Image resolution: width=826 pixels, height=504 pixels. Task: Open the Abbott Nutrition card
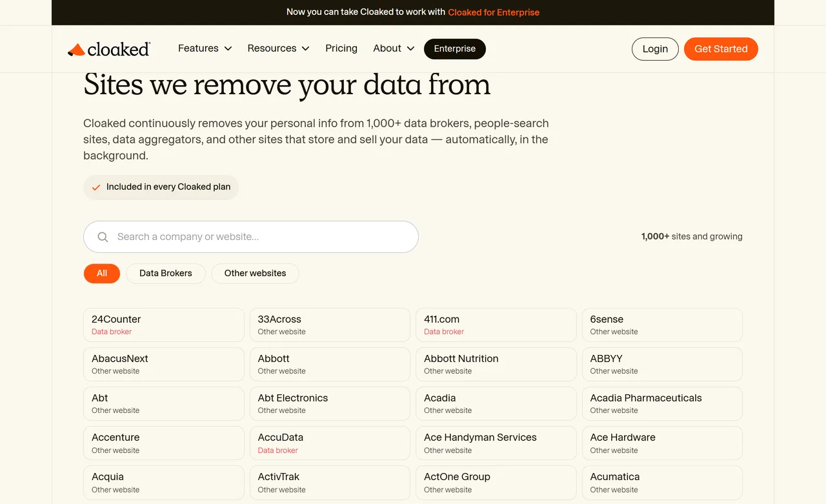coord(496,364)
